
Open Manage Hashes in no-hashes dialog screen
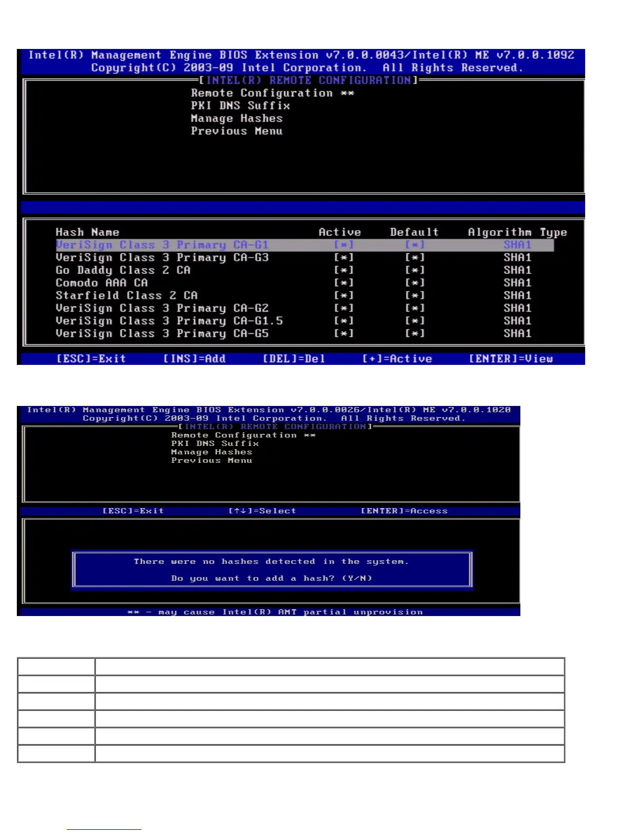212,452
